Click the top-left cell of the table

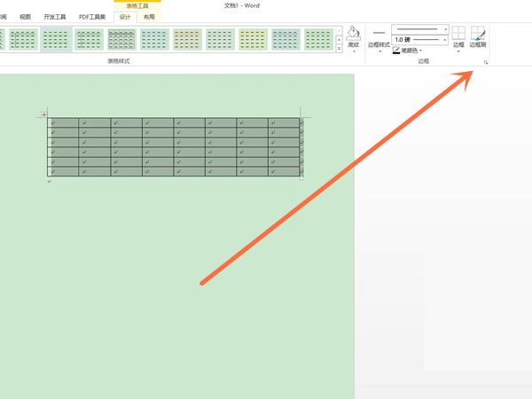click(63, 123)
